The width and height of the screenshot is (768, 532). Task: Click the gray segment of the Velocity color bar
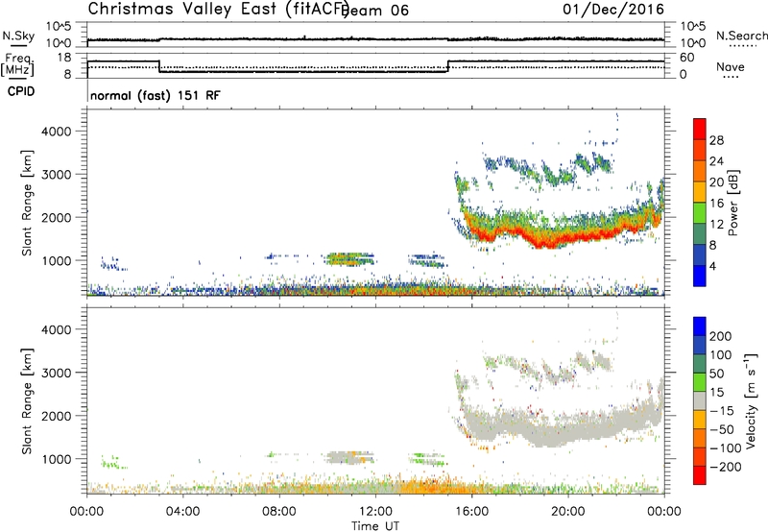700,400
